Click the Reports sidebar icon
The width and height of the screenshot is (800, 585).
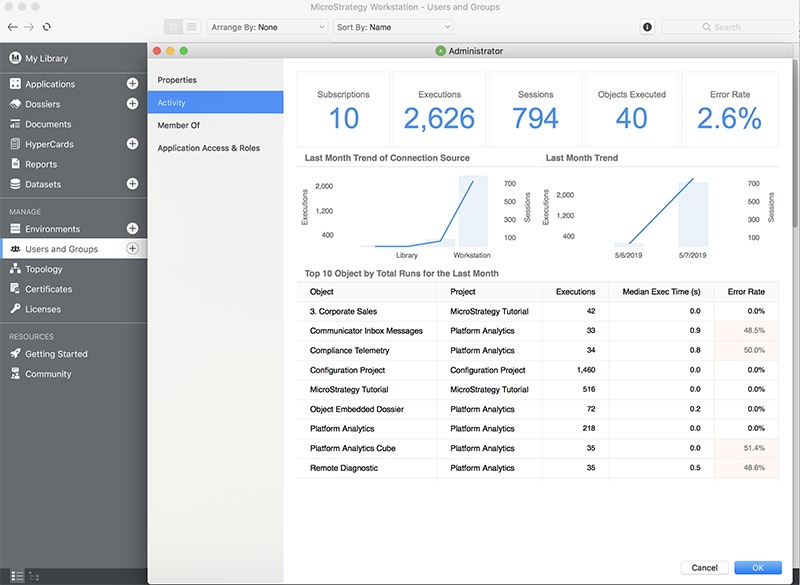(x=15, y=164)
